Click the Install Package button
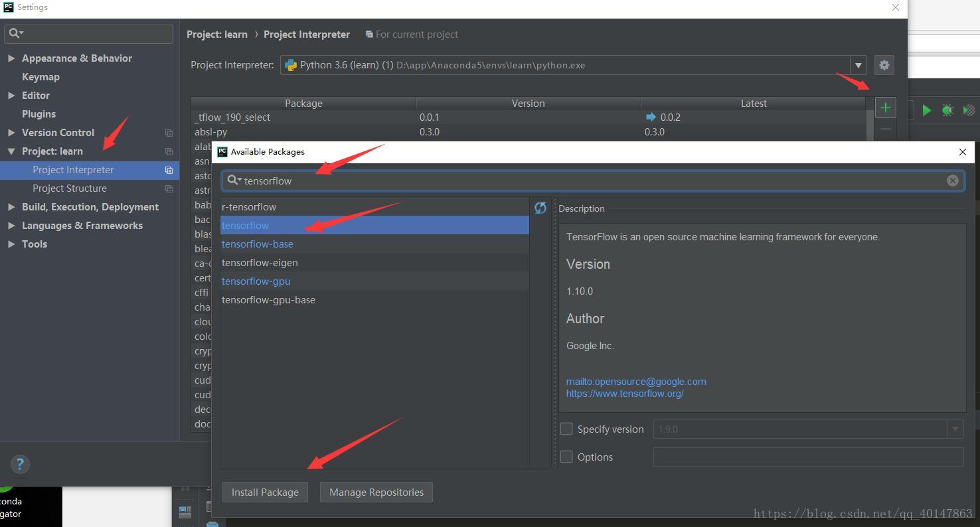Viewport: 980px width, 527px height. point(265,492)
